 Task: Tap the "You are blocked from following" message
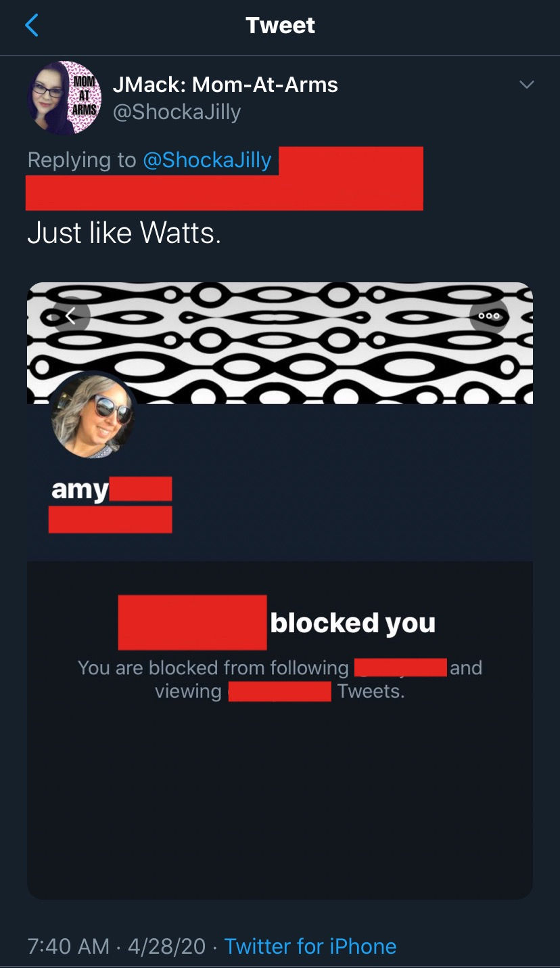(x=213, y=668)
